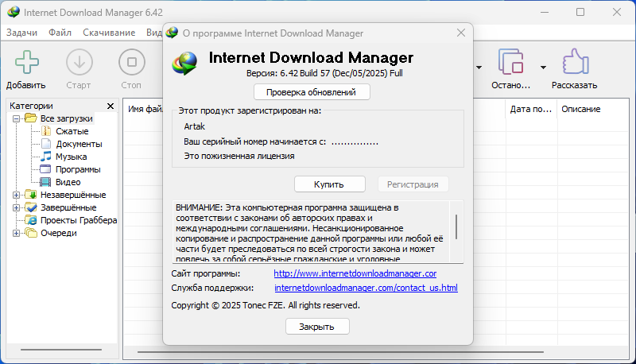Screen dimensions: 636x364
Task: Click the Дата по... column header
Action: tap(531, 109)
